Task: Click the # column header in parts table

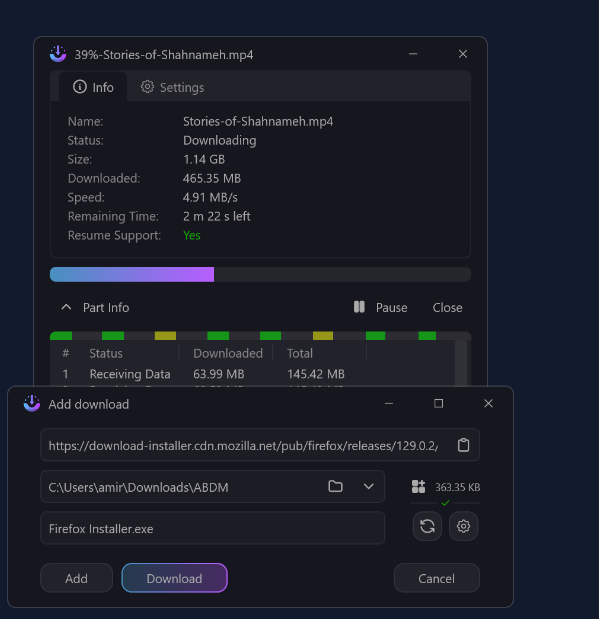Action: [x=66, y=353]
